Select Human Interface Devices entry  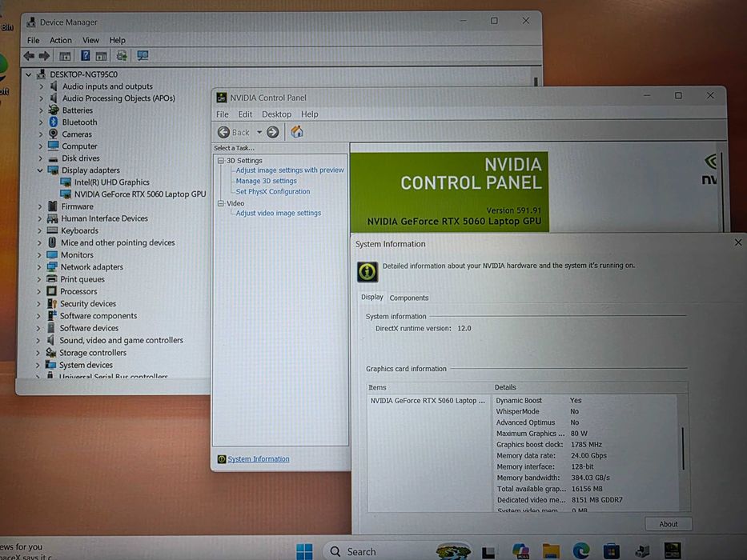tap(104, 218)
